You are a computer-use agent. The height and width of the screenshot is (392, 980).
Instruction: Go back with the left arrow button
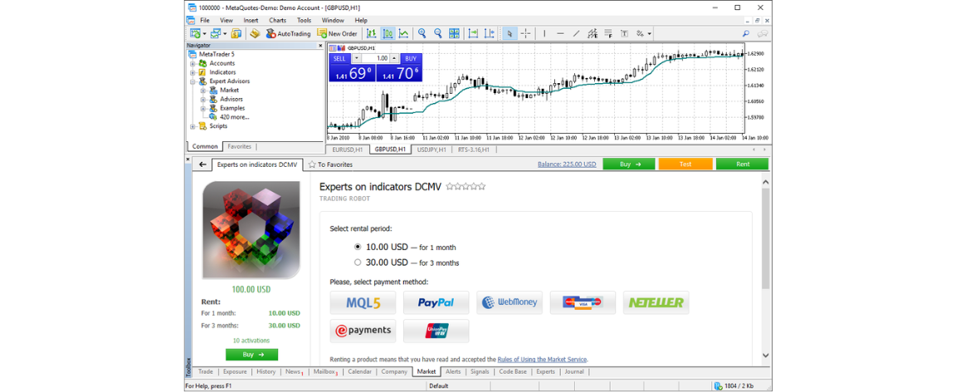click(x=202, y=164)
